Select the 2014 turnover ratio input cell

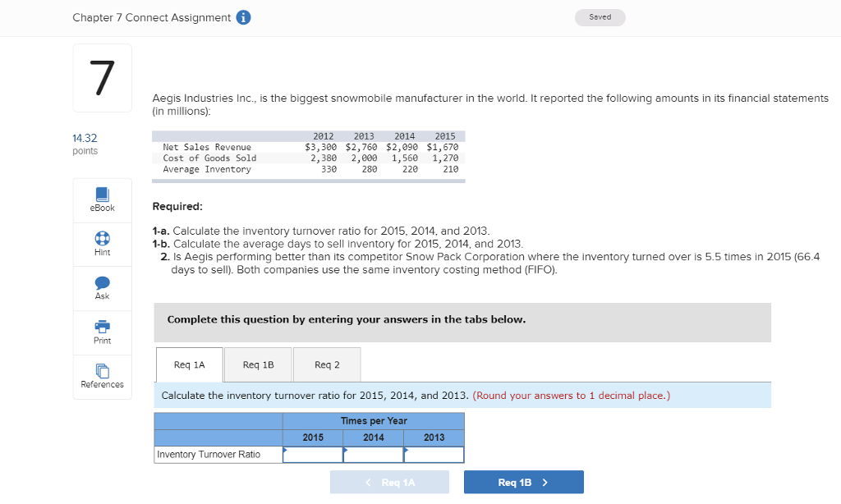[373, 453]
